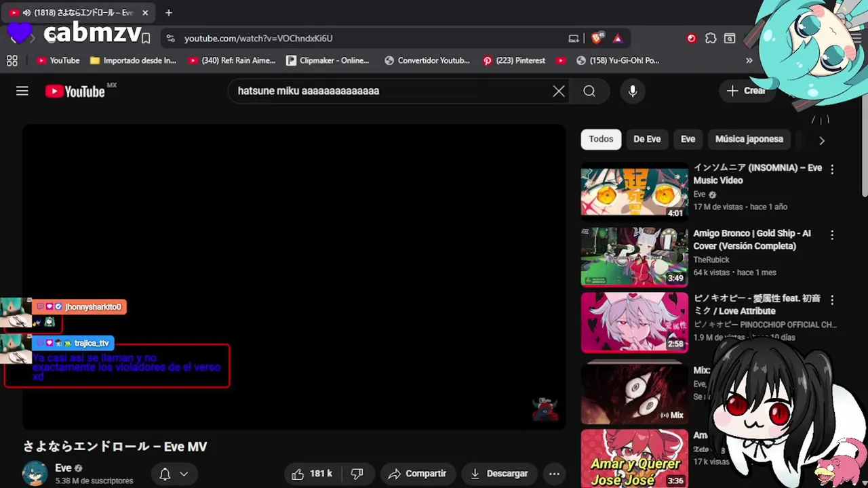Start voice search with the microphone icon
Image resolution: width=868 pixels, height=488 pixels.
click(x=633, y=91)
